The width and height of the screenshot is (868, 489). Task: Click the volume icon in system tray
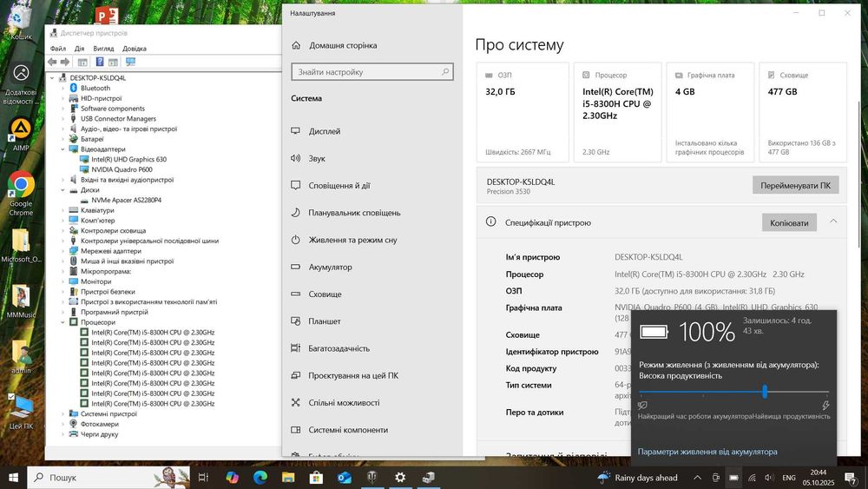click(x=769, y=478)
